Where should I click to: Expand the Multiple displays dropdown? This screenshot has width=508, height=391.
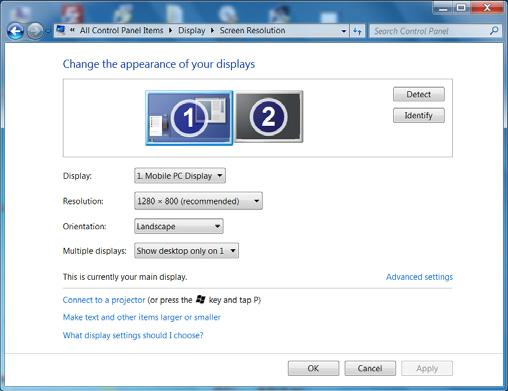tap(186, 251)
